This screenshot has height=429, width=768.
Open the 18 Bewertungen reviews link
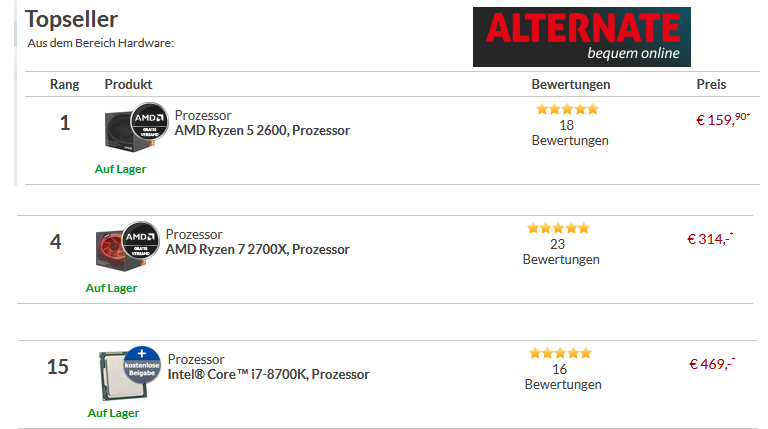pos(570,133)
